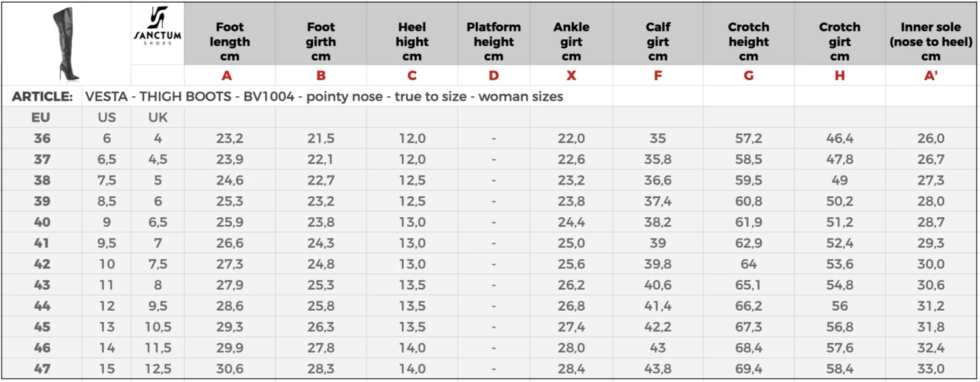Select the Ankle girt cm header
Image resolution: width=980 pixels, height=382 pixels.
click(x=571, y=41)
